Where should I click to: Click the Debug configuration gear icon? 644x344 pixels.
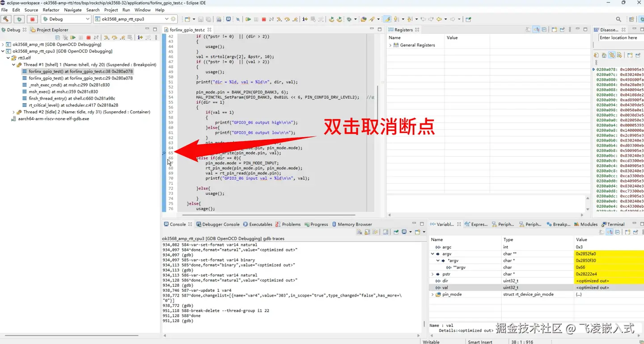pyautogui.click(x=174, y=19)
